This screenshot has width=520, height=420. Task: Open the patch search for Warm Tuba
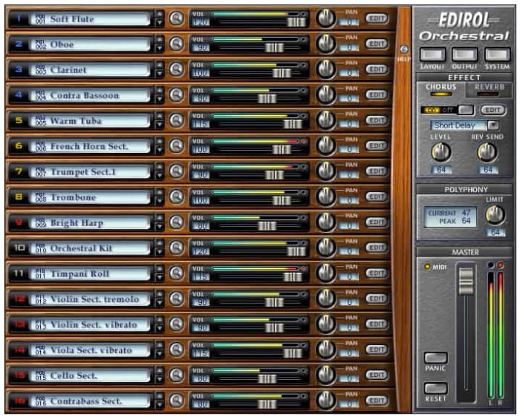[177, 120]
